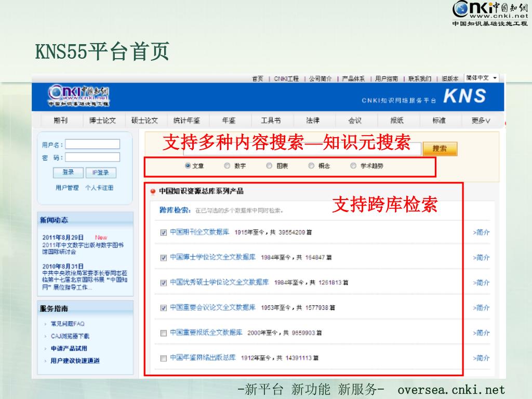Open the 期刊 tab

(x=61, y=121)
